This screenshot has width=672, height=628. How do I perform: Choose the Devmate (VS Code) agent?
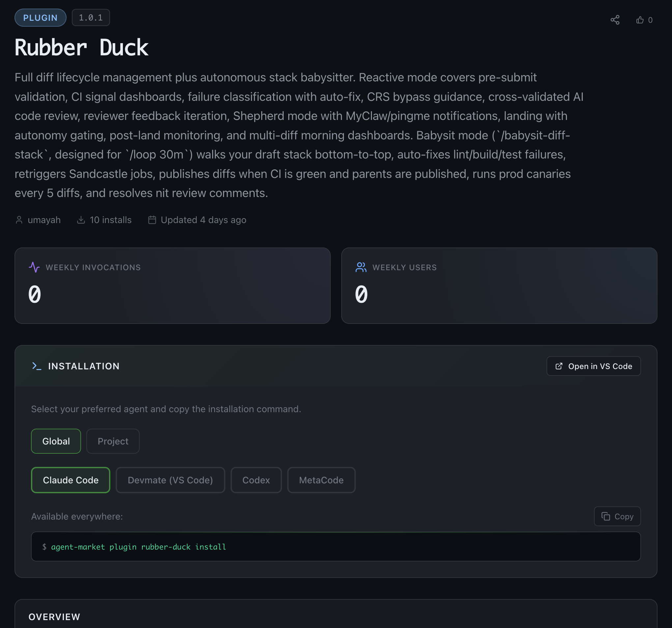170,480
